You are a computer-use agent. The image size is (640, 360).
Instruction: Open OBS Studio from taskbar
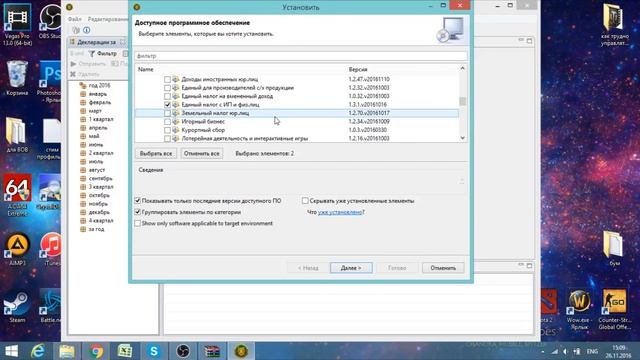click(183, 351)
